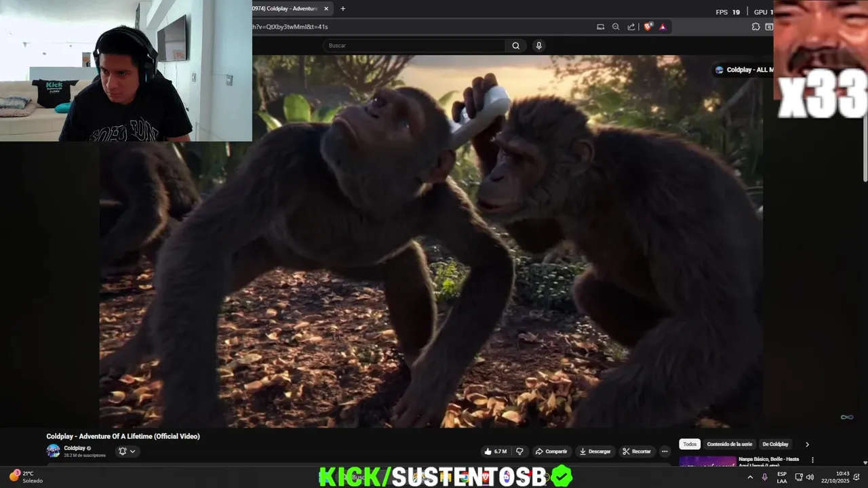Open the volume speaker tray icon
The image size is (868, 488).
click(x=810, y=477)
